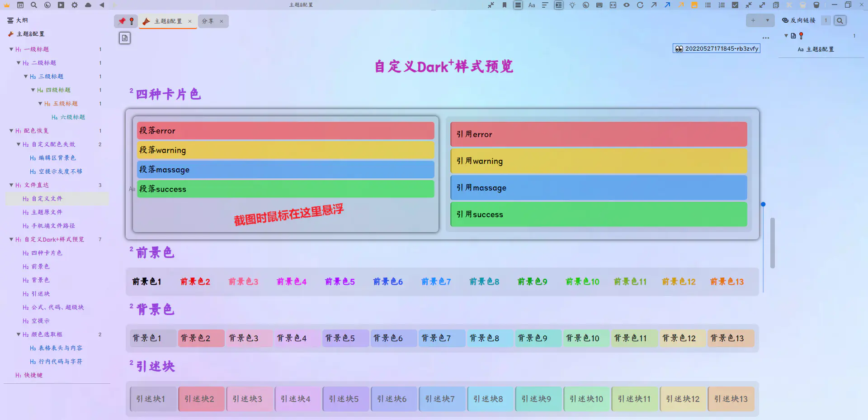The image size is (868, 420).
Task: Click the 背景色2 pink swatch
Action: click(201, 338)
